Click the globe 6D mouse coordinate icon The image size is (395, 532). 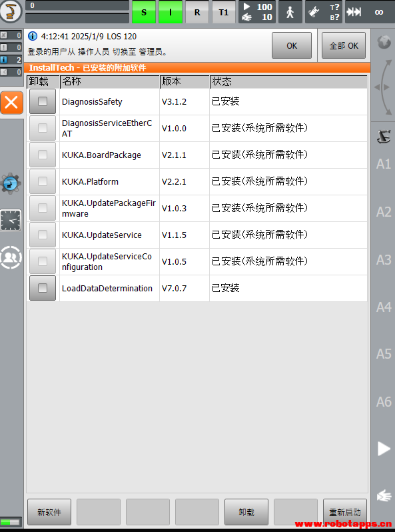[x=384, y=42]
